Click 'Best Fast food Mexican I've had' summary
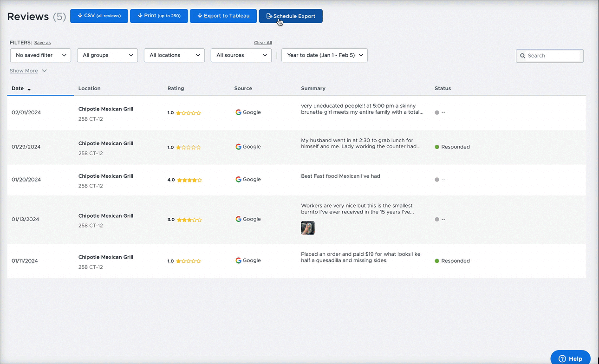Image resolution: width=599 pixels, height=364 pixels. pyautogui.click(x=341, y=176)
